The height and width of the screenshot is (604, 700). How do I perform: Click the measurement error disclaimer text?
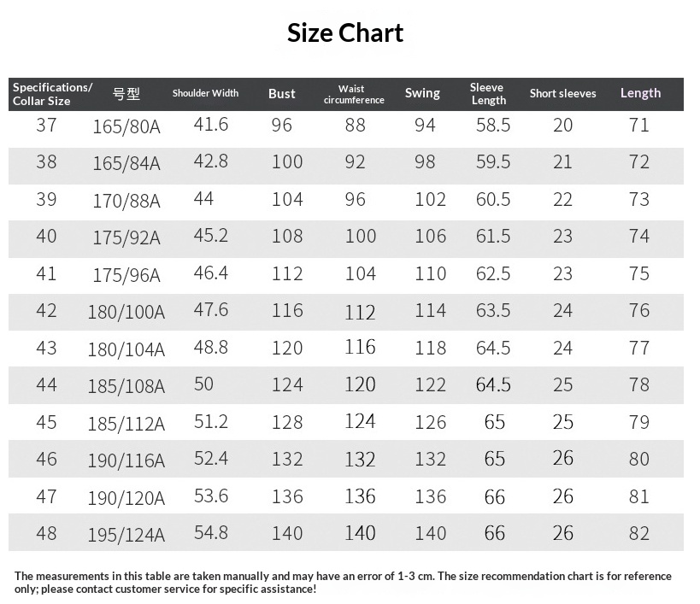343,582
